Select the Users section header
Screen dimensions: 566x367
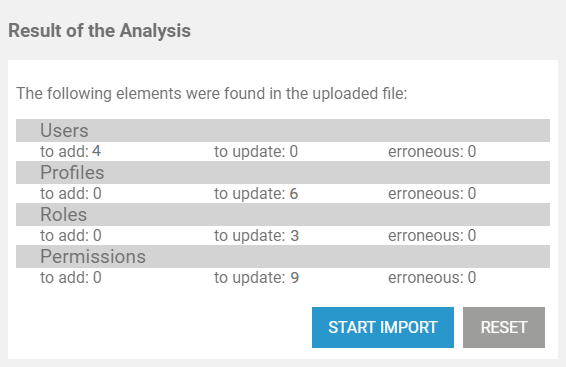pyautogui.click(x=283, y=130)
